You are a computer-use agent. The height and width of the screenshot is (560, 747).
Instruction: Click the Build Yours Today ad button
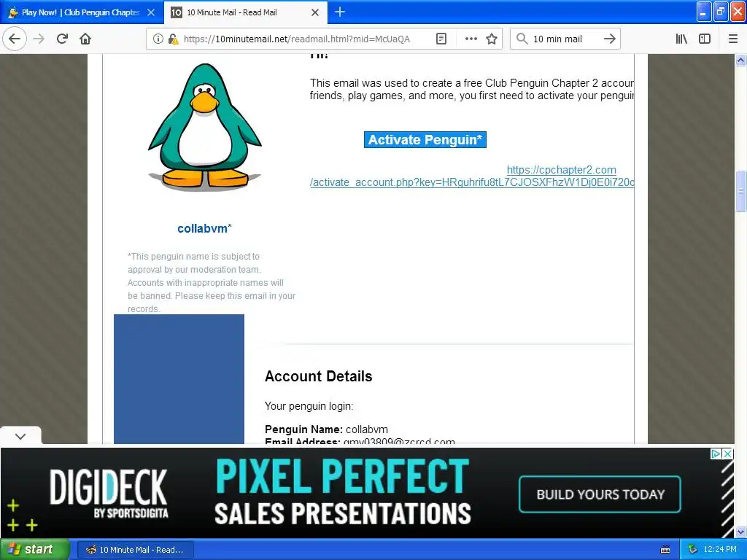[x=600, y=494]
